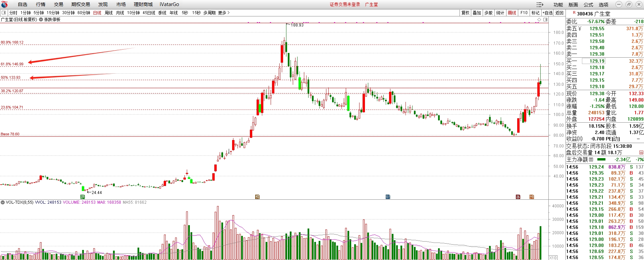
Task: Click the 61.8% 146.99 Fibonacci label
Action: (12, 64)
